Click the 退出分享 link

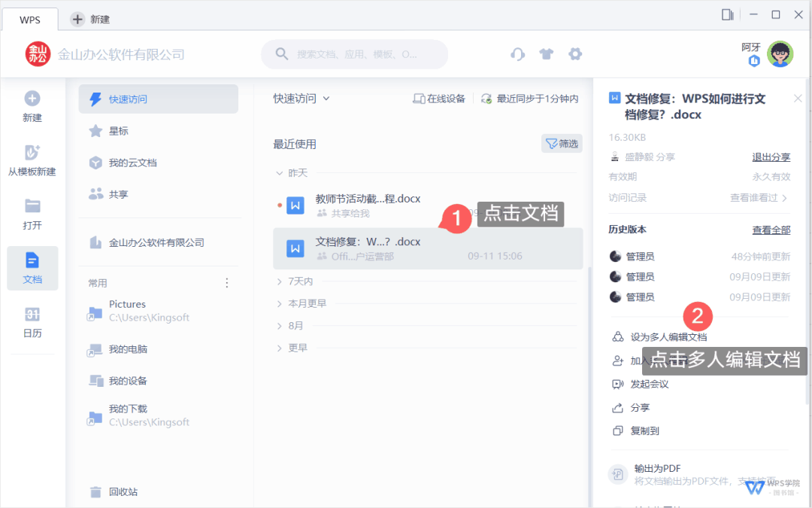pos(771,157)
